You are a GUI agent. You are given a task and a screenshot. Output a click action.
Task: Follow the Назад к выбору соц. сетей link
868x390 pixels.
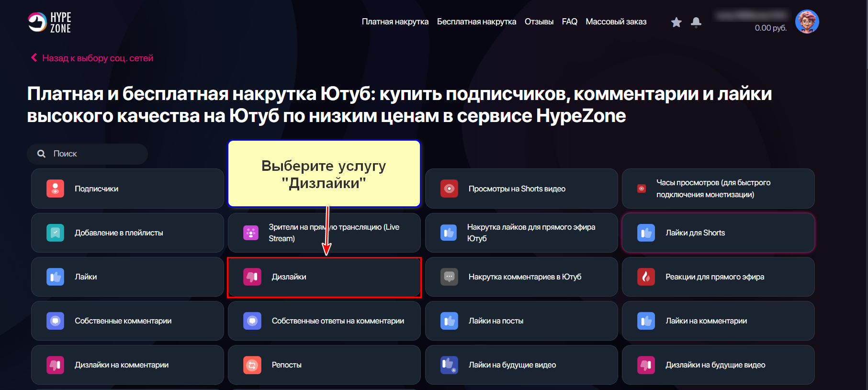tap(98, 58)
